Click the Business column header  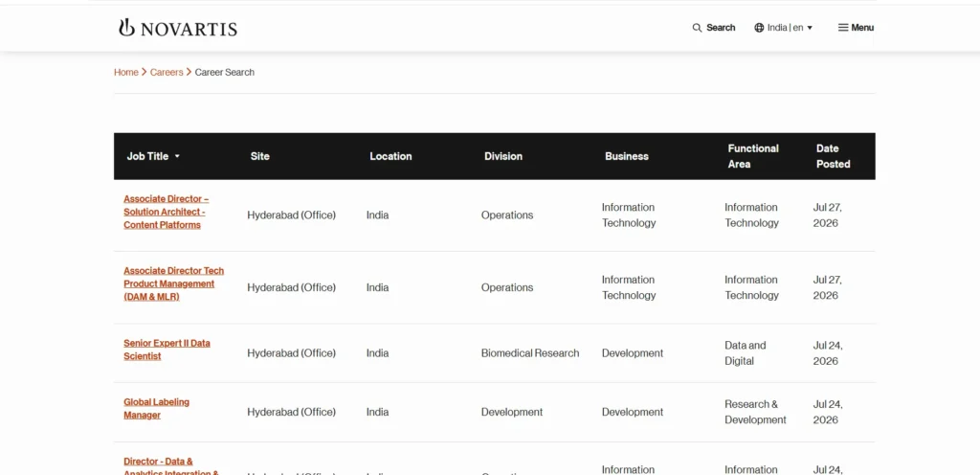click(x=627, y=156)
